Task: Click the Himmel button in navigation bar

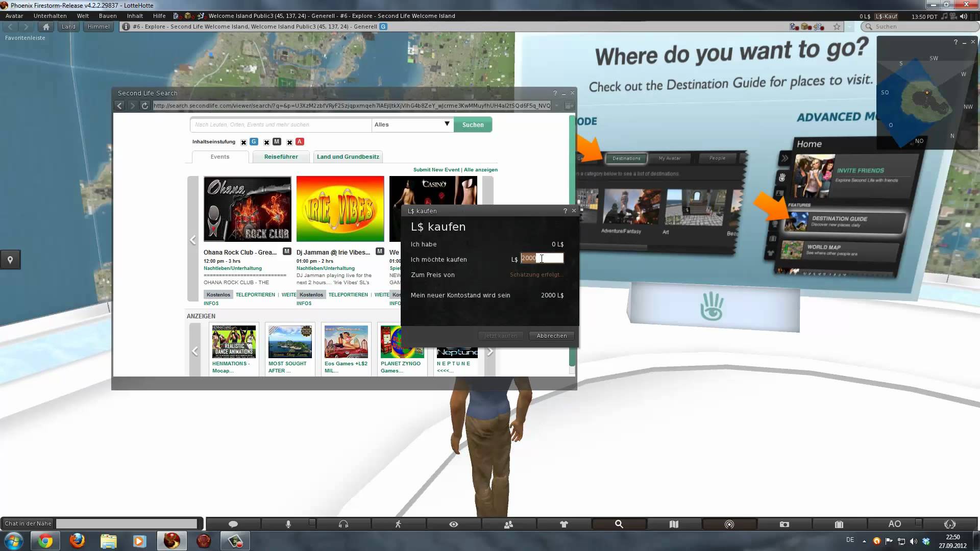Action: pyautogui.click(x=99, y=27)
